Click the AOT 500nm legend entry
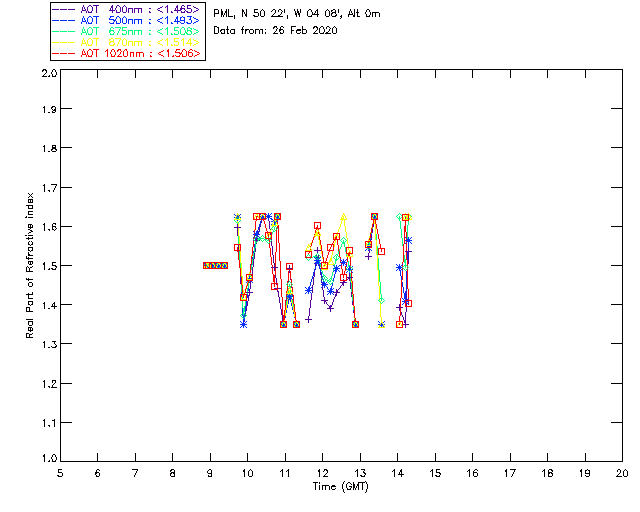Screen dimensions: 640x512 (x=127, y=20)
